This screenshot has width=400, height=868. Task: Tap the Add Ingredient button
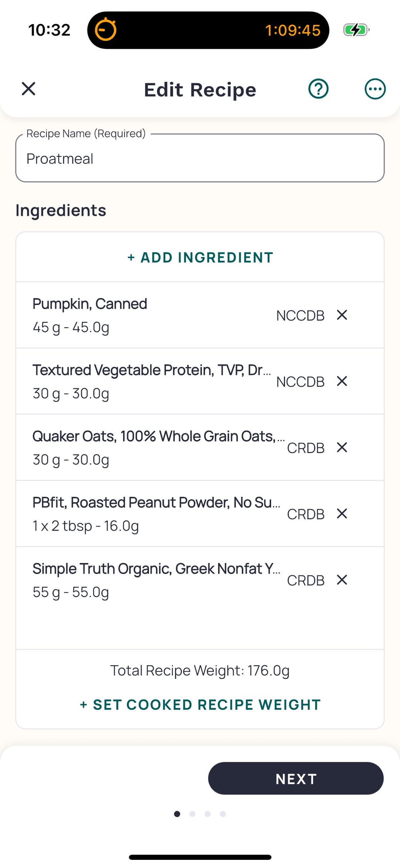tap(200, 258)
